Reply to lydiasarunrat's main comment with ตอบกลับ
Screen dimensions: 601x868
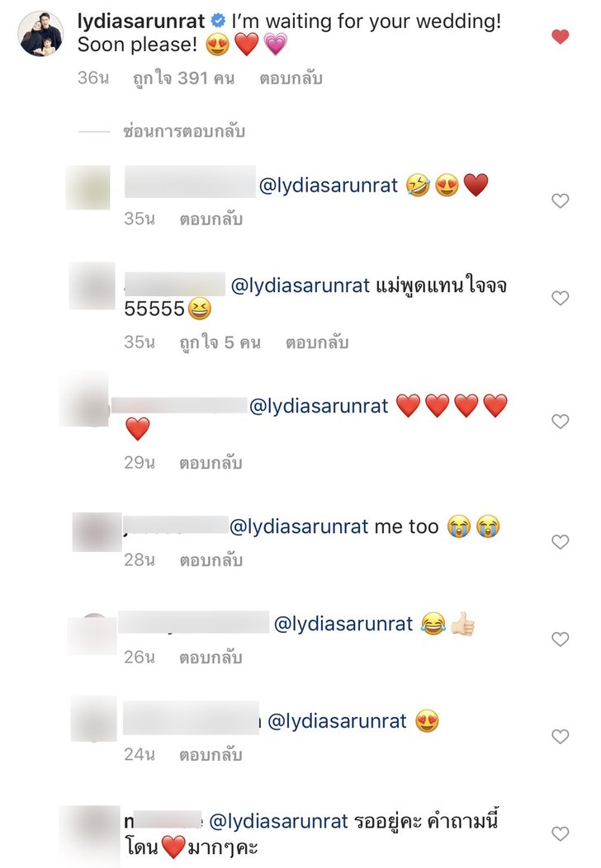pos(291,78)
